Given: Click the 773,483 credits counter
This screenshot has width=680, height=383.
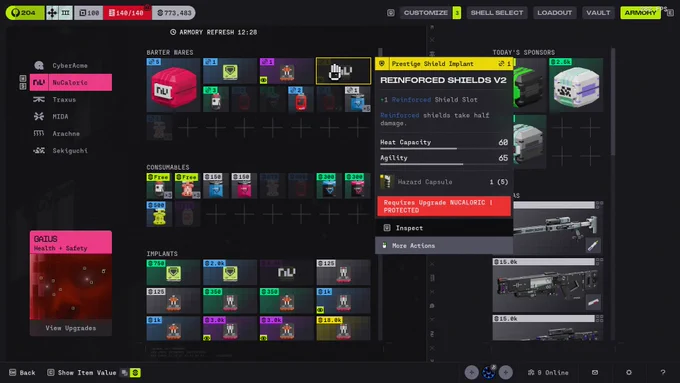Looking at the screenshot, I should [x=173, y=13].
